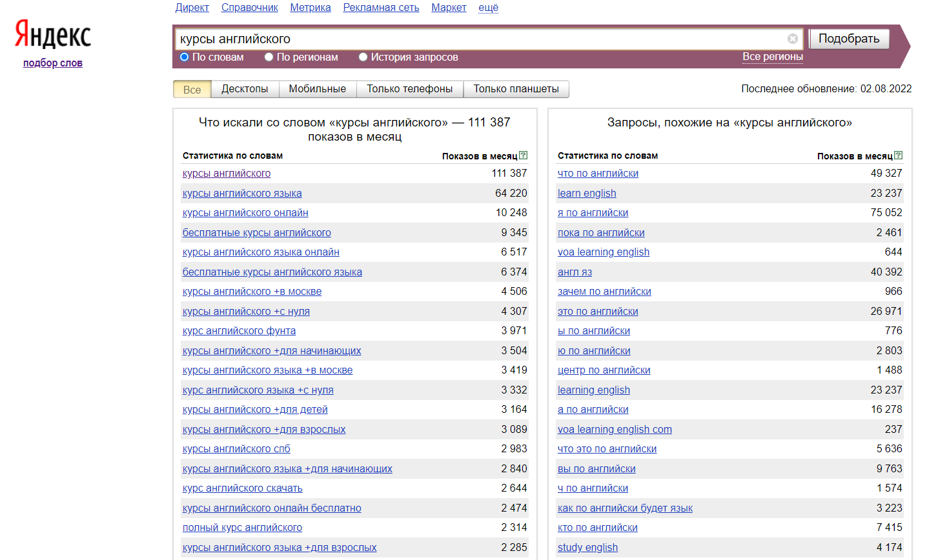Open the «Метрика» link

pyautogui.click(x=309, y=7)
